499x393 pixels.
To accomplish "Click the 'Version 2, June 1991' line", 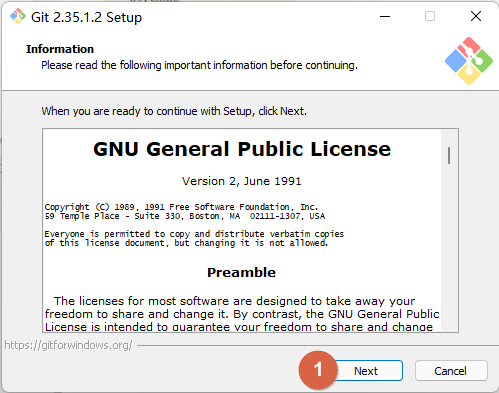I will tap(242, 181).
